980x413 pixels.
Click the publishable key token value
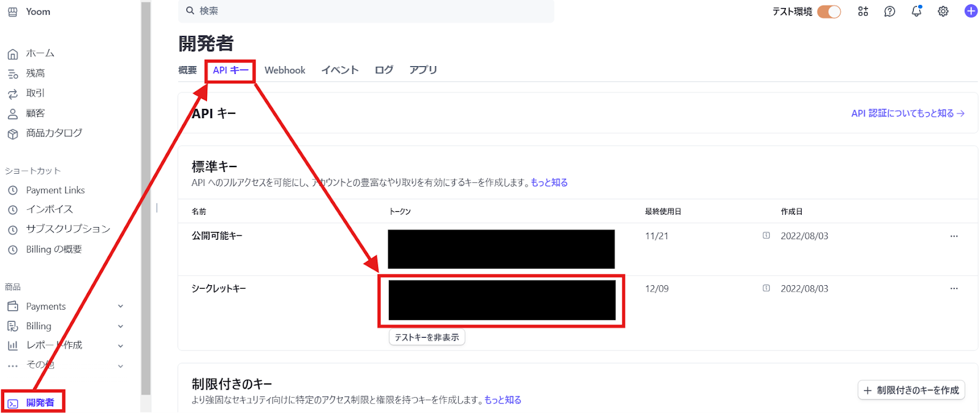coord(501,249)
